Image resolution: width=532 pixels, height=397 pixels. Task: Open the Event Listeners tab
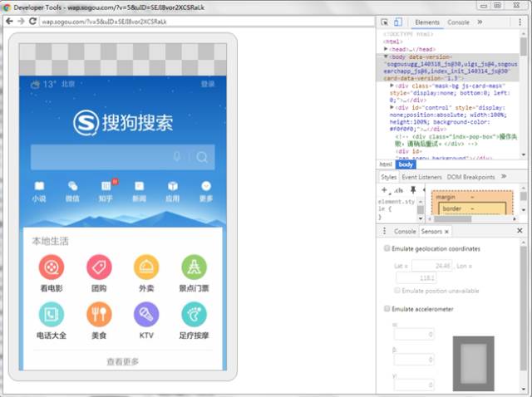click(421, 177)
